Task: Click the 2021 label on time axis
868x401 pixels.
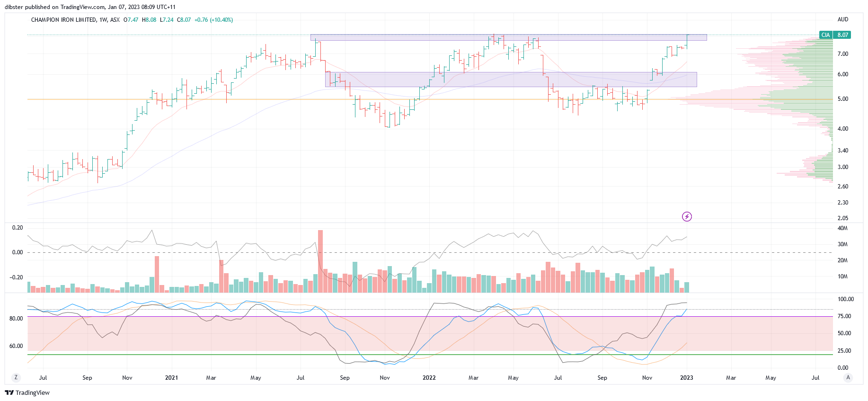Action: (x=171, y=378)
